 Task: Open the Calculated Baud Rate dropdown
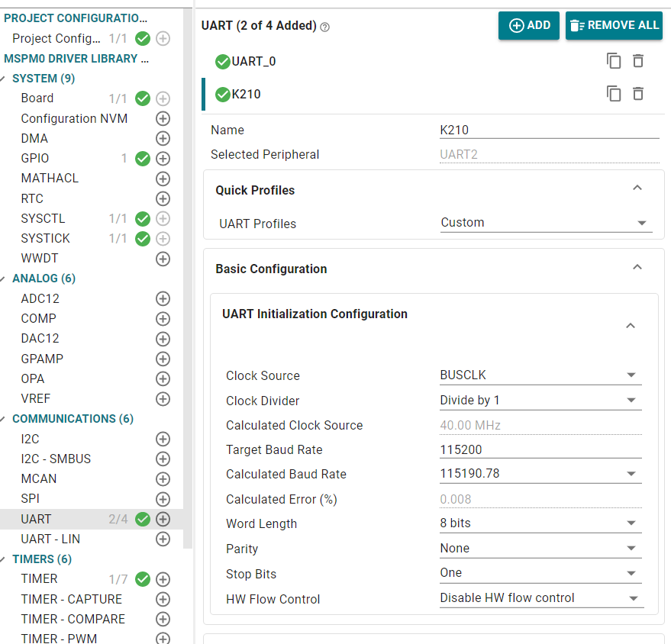[x=541, y=474]
